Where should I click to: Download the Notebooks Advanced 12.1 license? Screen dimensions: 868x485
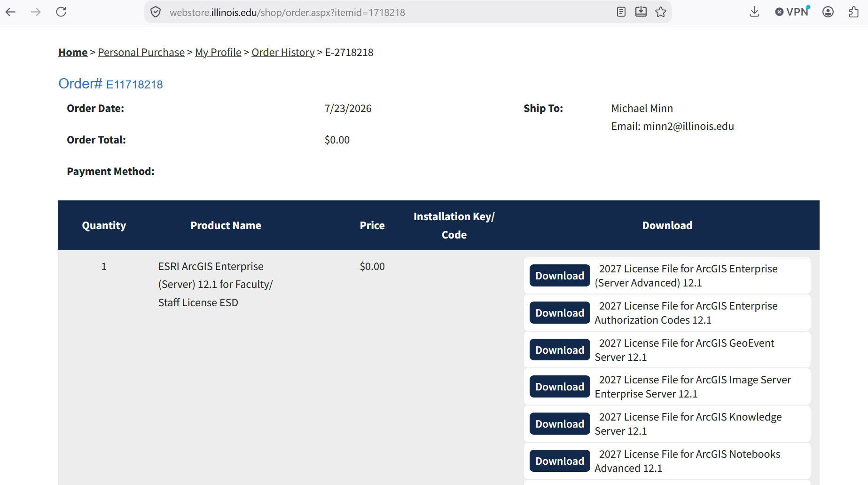560,461
